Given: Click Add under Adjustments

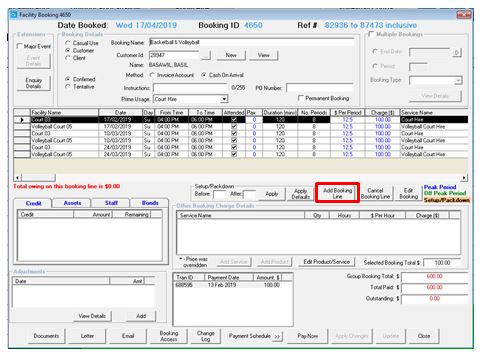Looking at the screenshot, I should 141,316.
